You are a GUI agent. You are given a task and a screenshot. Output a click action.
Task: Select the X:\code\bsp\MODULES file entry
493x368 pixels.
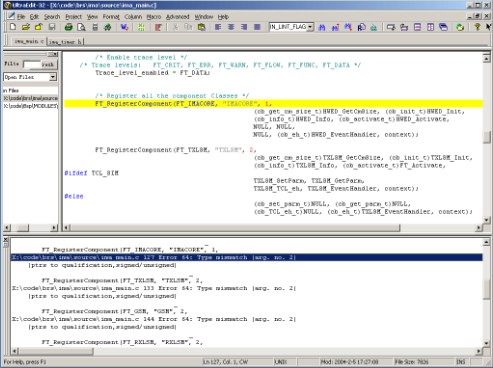pos(31,106)
